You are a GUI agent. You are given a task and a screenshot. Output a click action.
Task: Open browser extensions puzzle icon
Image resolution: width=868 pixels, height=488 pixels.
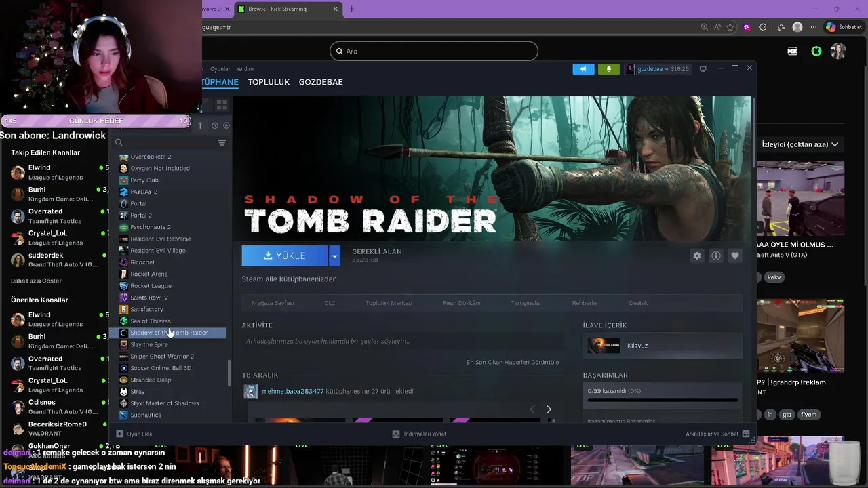763,27
